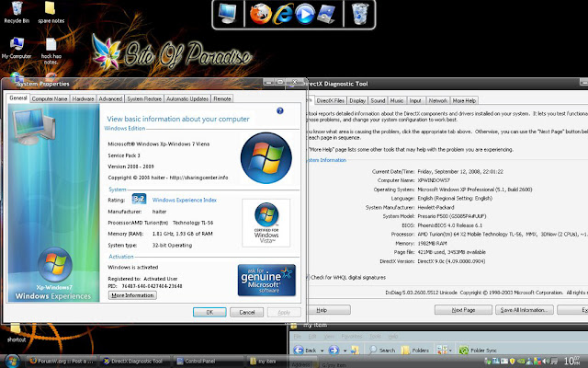Switch to the Hardware tab
588x368 pixels.
pyautogui.click(x=83, y=98)
